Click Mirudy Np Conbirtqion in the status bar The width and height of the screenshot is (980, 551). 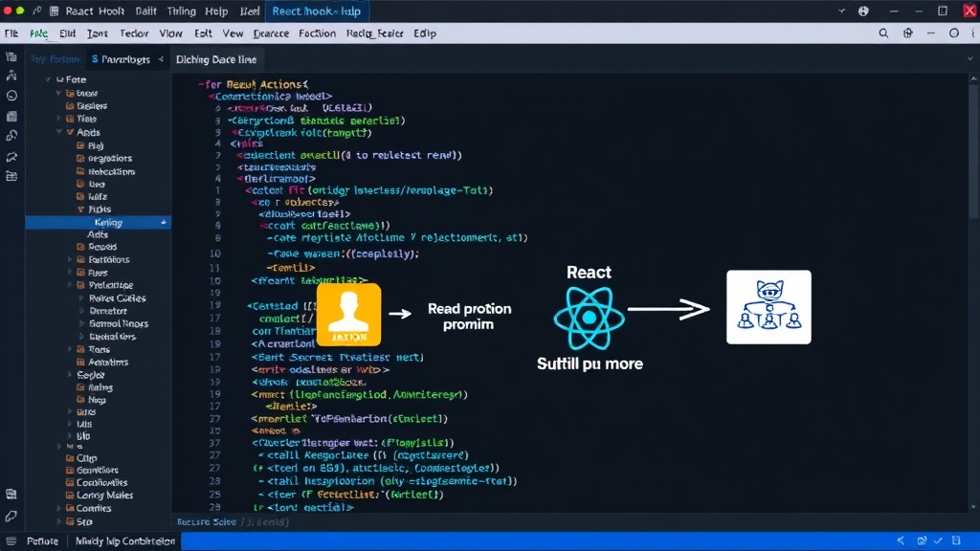click(x=125, y=541)
